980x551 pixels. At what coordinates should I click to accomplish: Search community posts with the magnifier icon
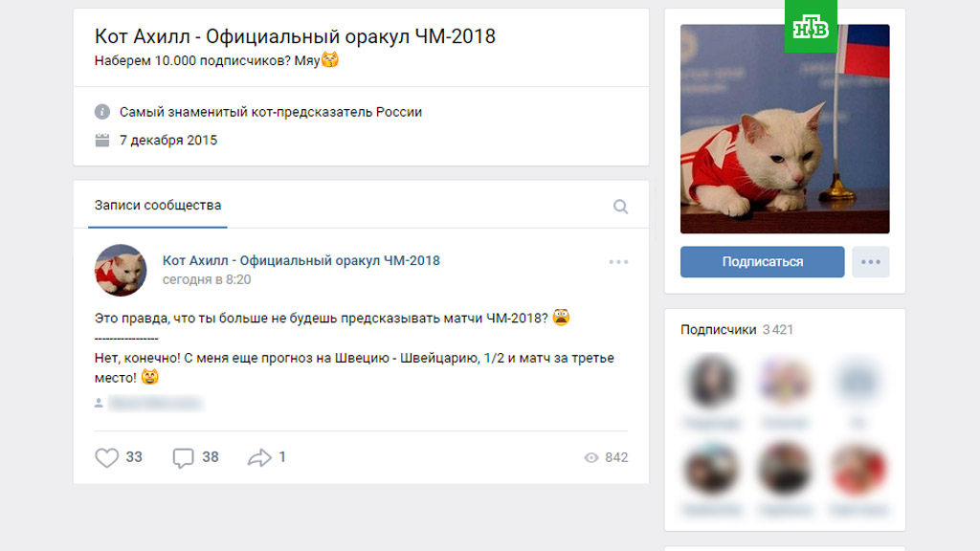point(620,207)
